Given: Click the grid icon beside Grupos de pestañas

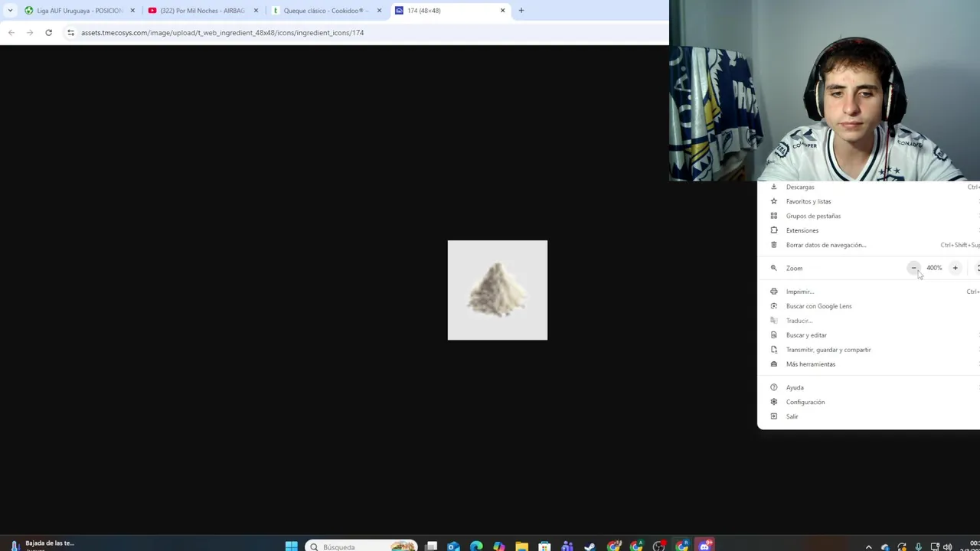Looking at the screenshot, I should (773, 216).
